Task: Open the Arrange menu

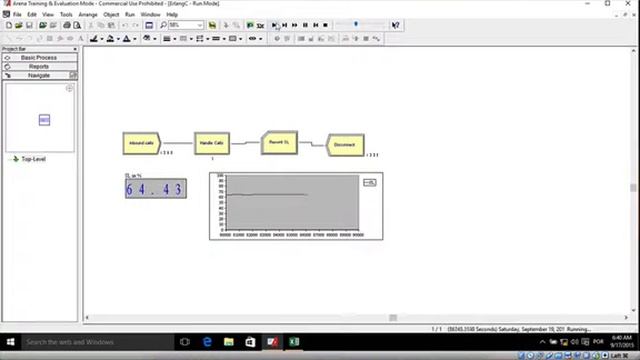Action: click(x=88, y=15)
